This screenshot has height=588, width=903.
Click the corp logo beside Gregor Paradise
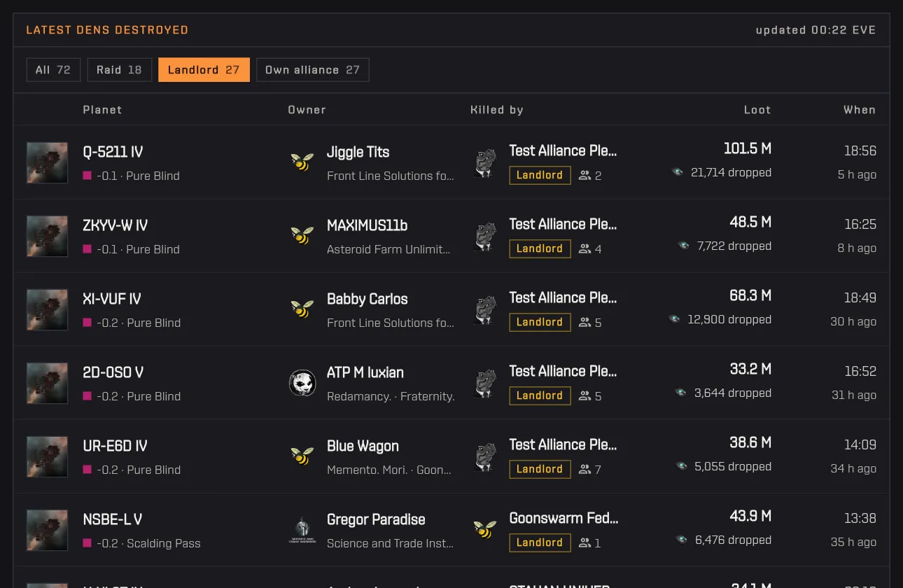pyautogui.click(x=302, y=530)
